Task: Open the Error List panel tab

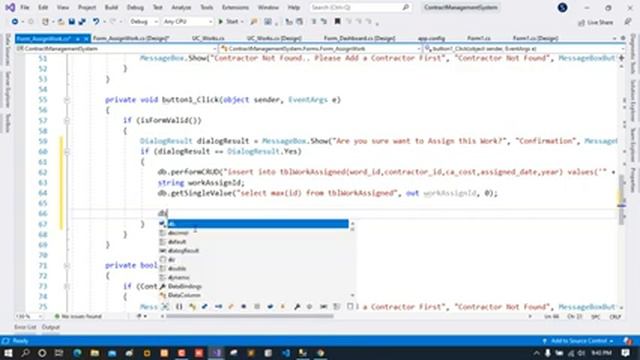Action: 25,327
